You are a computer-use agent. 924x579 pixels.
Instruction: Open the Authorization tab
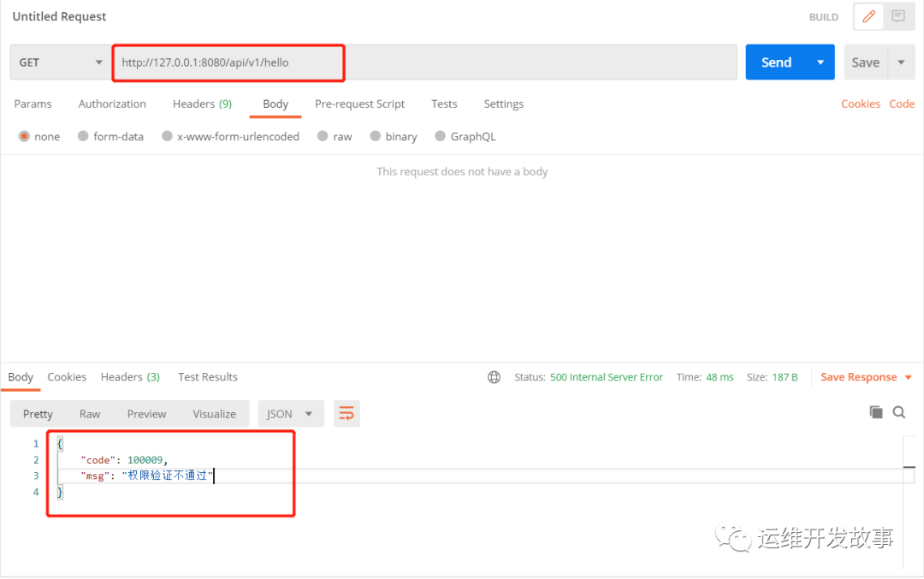pyautogui.click(x=112, y=103)
